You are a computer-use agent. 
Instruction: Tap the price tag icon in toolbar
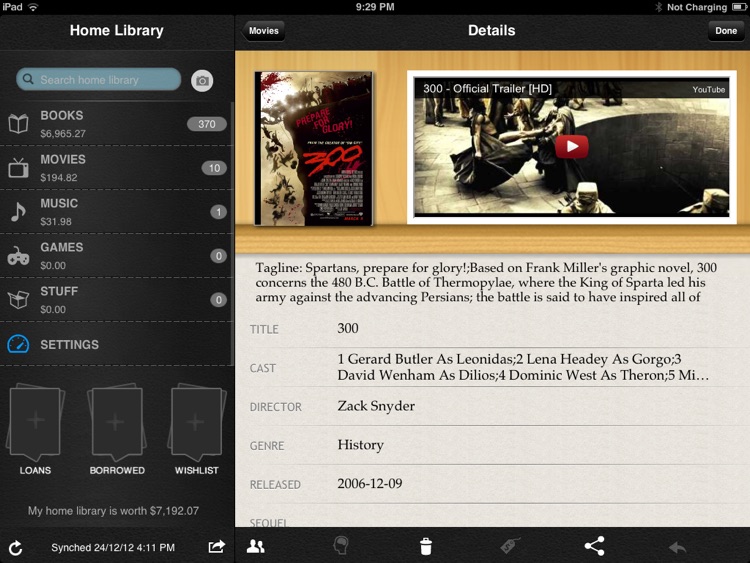pyautogui.click(x=510, y=546)
